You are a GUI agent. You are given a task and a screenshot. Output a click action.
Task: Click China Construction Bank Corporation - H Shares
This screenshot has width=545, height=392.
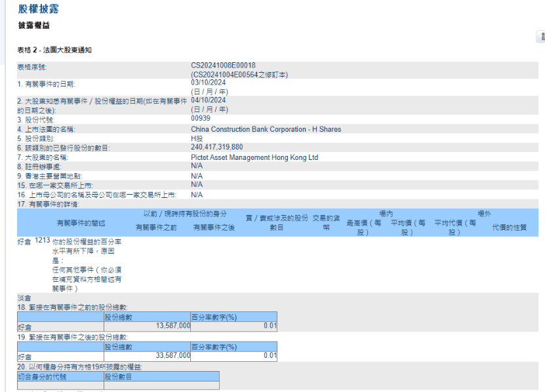pyautogui.click(x=266, y=129)
